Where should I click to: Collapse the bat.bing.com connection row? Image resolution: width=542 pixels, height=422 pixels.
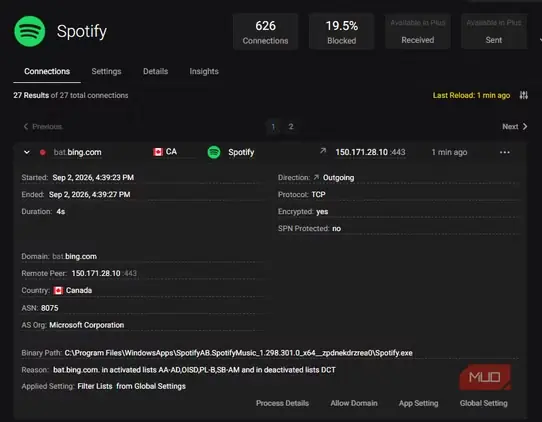pyautogui.click(x=27, y=152)
